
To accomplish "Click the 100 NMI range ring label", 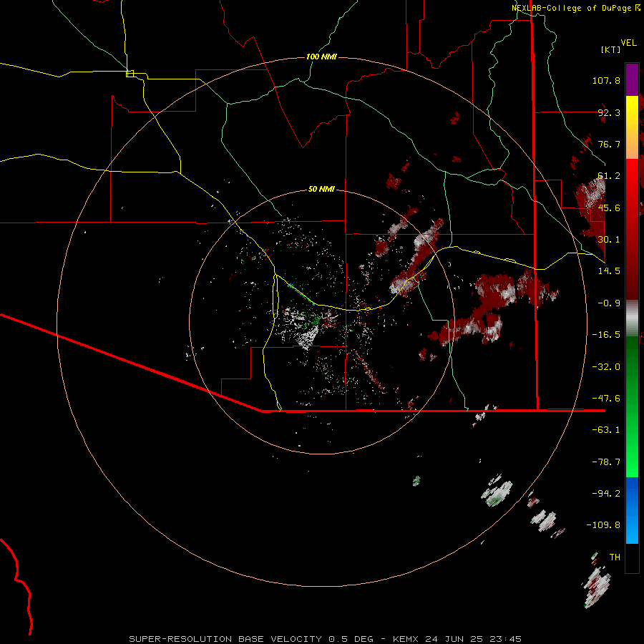I will [x=321, y=57].
